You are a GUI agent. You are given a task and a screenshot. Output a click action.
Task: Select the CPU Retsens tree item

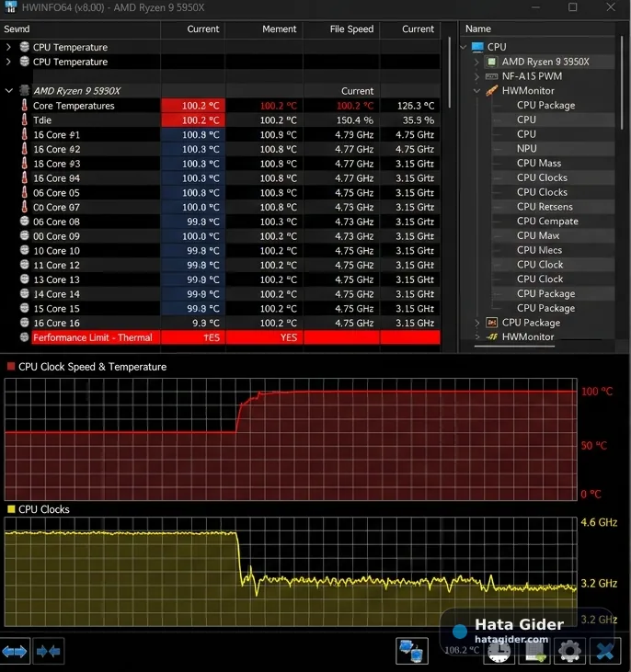(x=545, y=207)
